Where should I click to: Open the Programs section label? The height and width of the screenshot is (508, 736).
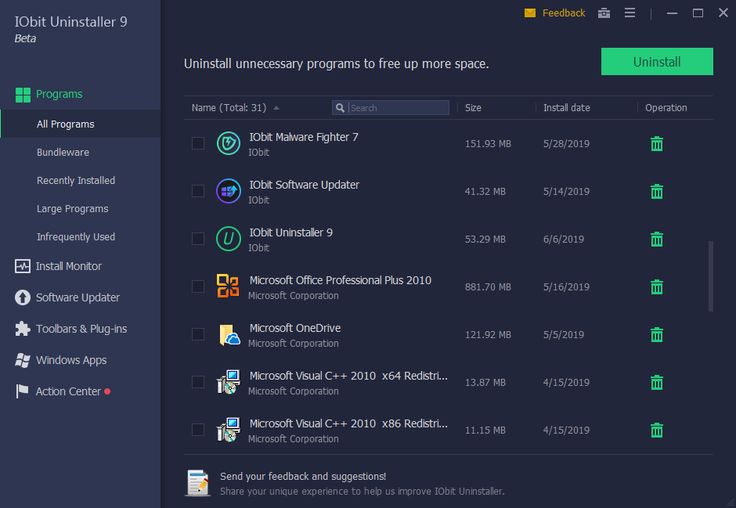[x=59, y=94]
